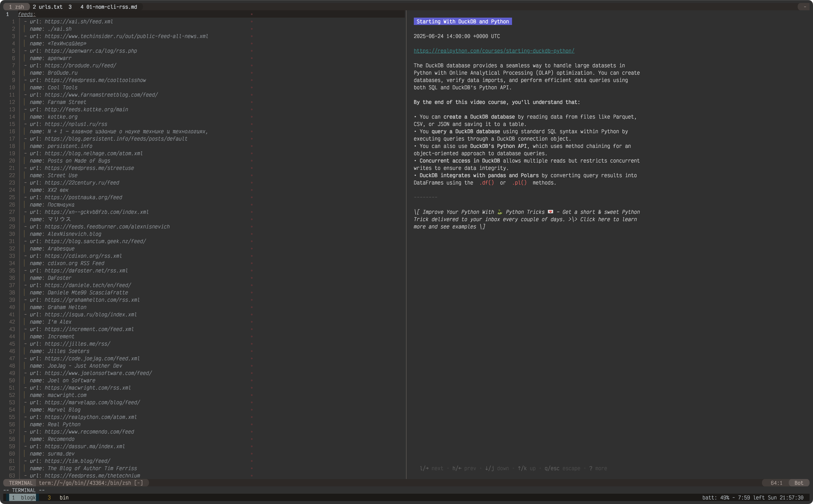The height and width of the screenshot is (504, 813).
Task: Click the 64:1 cursor position indicator
Action: [776, 483]
